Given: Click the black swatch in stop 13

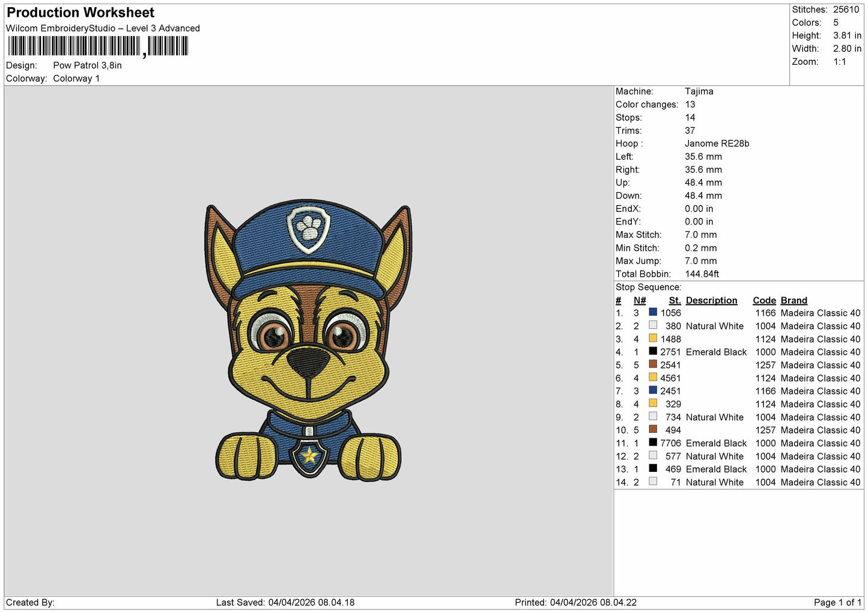Looking at the screenshot, I should [653, 468].
